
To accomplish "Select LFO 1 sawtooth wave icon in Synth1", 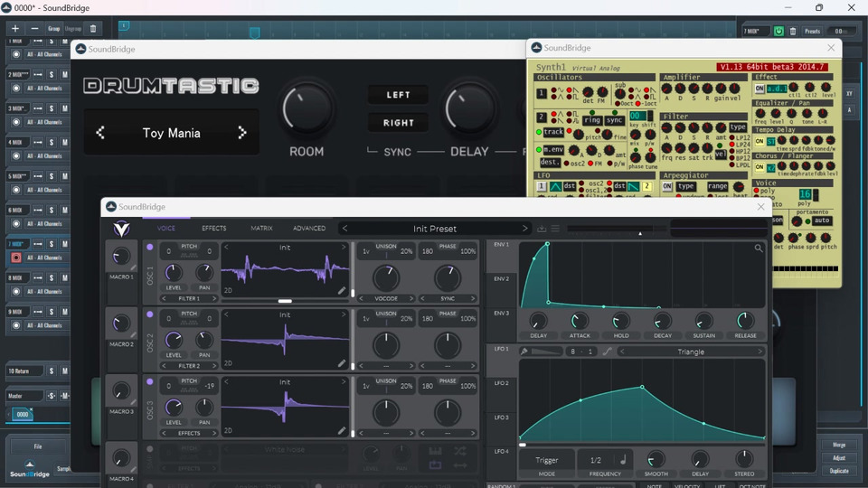I will 634,186.
